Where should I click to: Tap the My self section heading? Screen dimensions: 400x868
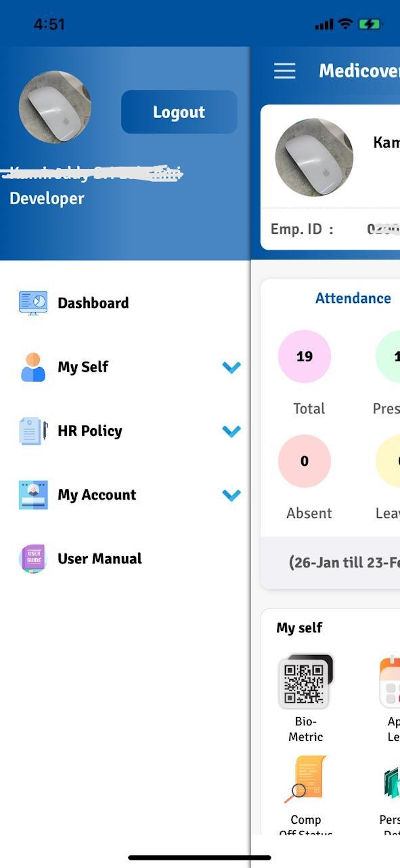(x=299, y=628)
